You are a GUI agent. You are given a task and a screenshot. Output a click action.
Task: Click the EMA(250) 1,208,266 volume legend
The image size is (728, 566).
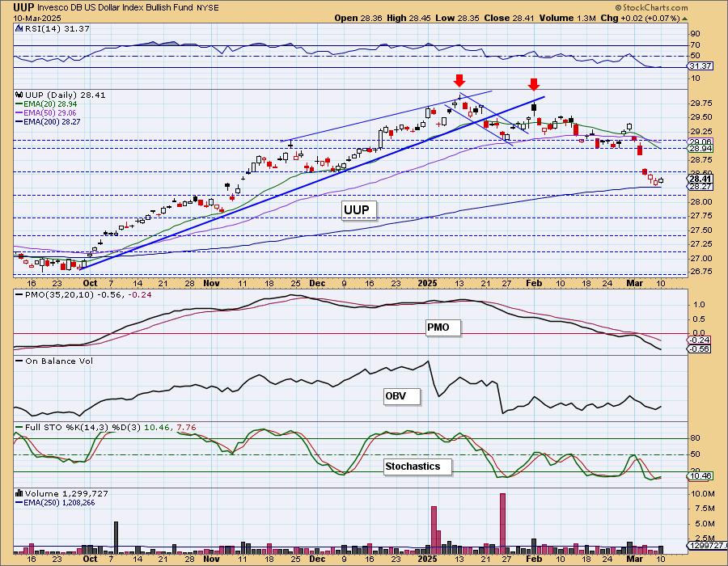pyautogui.click(x=59, y=502)
